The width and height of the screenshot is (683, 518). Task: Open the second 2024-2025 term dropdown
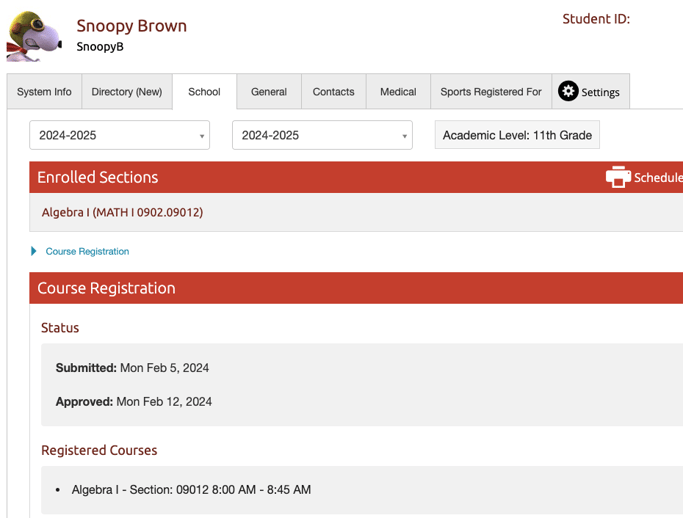pos(322,135)
